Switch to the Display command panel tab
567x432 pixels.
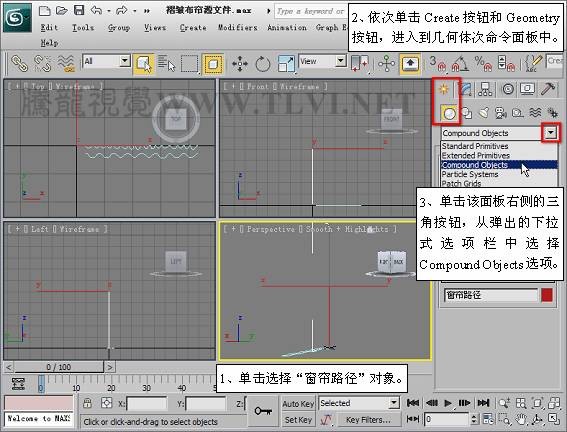click(x=528, y=89)
